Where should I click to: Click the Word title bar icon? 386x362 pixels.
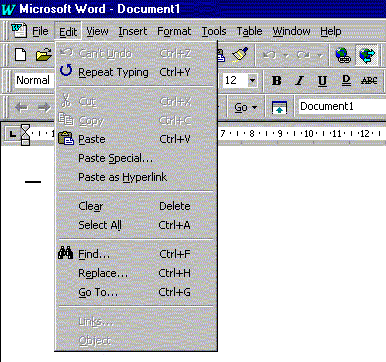(x=8, y=9)
